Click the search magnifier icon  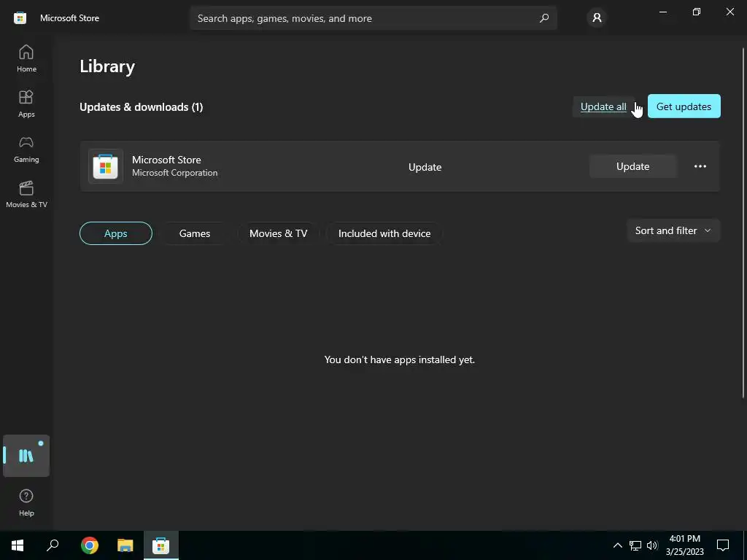[544, 18]
